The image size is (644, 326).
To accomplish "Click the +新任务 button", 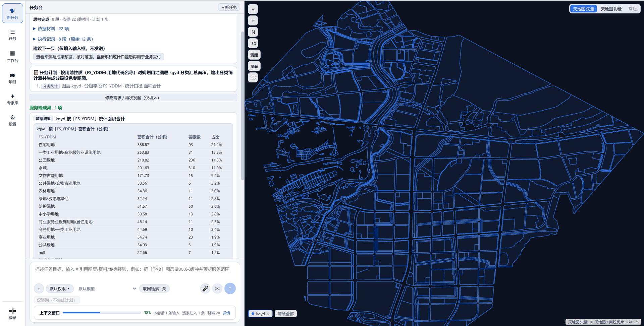I will point(229,7).
